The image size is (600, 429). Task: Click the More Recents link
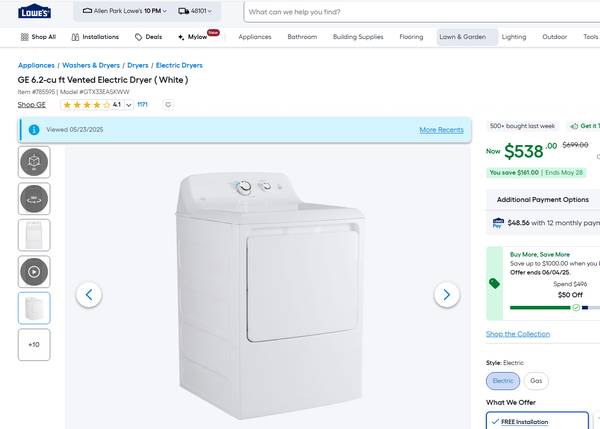tap(441, 130)
